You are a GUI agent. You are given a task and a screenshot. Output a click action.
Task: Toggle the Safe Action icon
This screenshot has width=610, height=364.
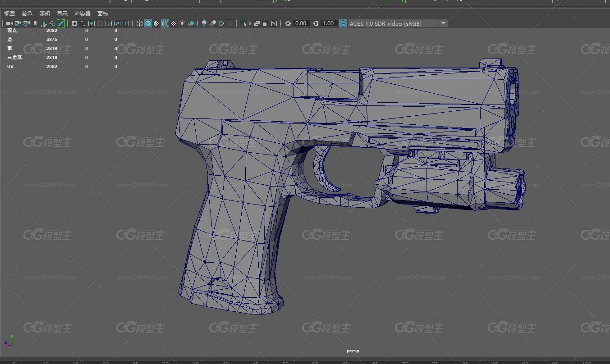pos(117,23)
